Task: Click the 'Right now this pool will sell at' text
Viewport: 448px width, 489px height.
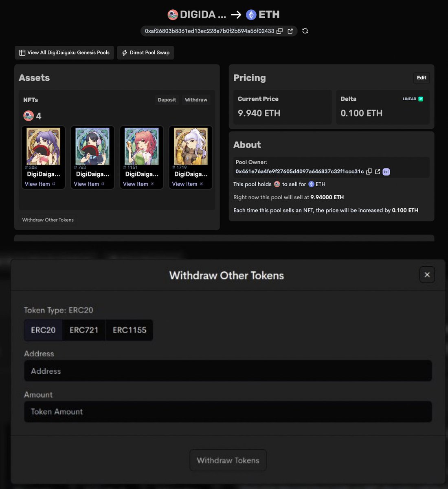Action: 271,197
